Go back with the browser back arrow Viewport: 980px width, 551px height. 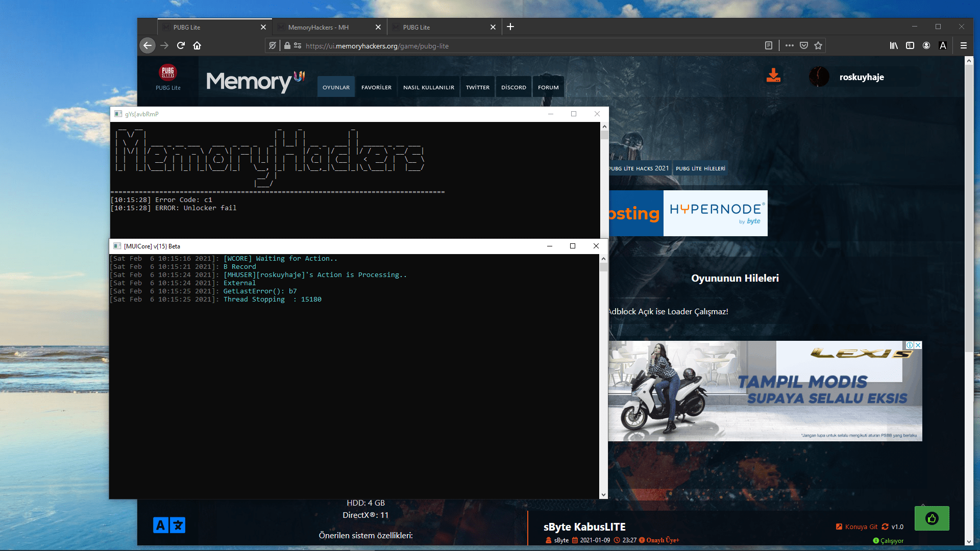point(147,45)
